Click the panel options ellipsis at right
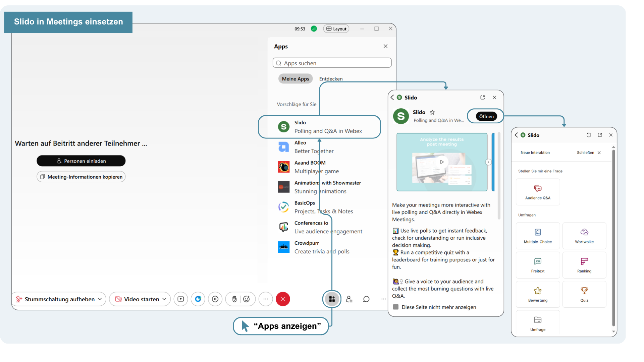Image resolution: width=644 pixels, height=362 pixels. tap(383, 299)
